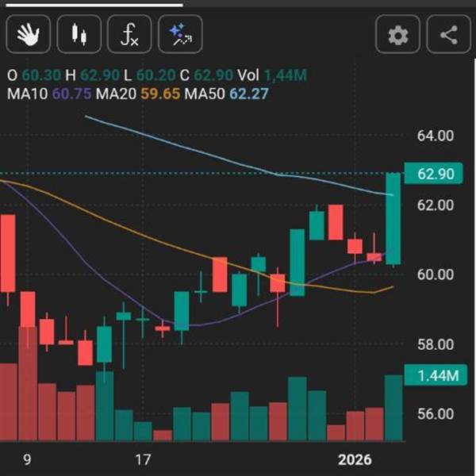Image resolution: width=476 pixels, height=476 pixels.
Task: Click the 9 date axis label
Action: (27, 459)
